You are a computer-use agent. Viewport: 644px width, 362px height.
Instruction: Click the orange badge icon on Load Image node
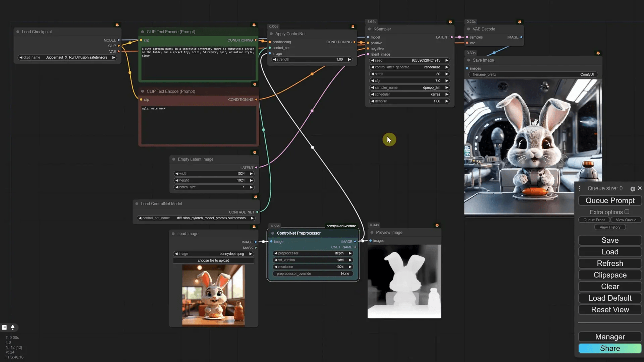255,227
